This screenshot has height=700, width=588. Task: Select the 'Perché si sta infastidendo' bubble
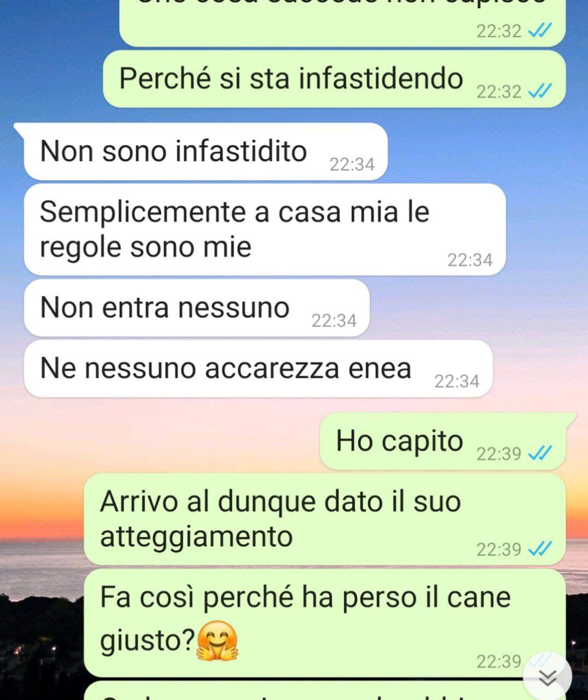(x=334, y=79)
